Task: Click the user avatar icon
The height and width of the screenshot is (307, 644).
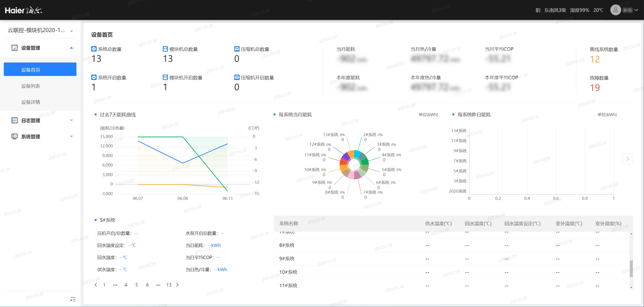Action: [x=616, y=10]
